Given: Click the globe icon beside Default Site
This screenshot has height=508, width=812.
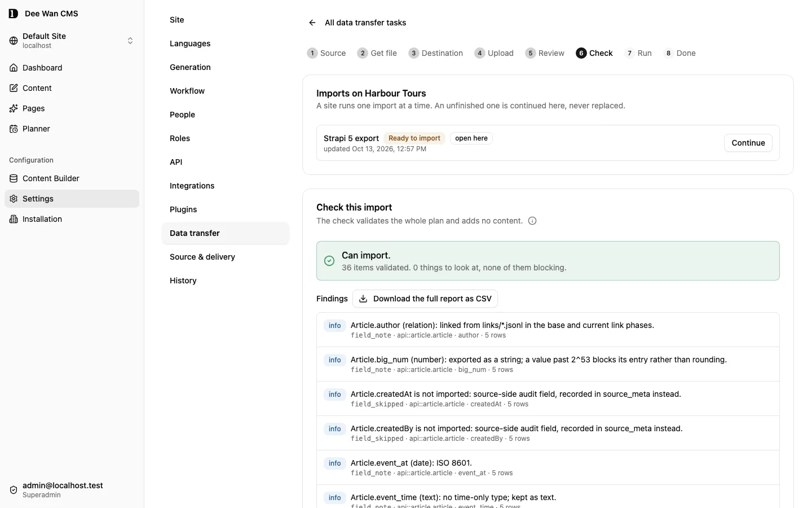Looking at the screenshot, I should (14, 41).
